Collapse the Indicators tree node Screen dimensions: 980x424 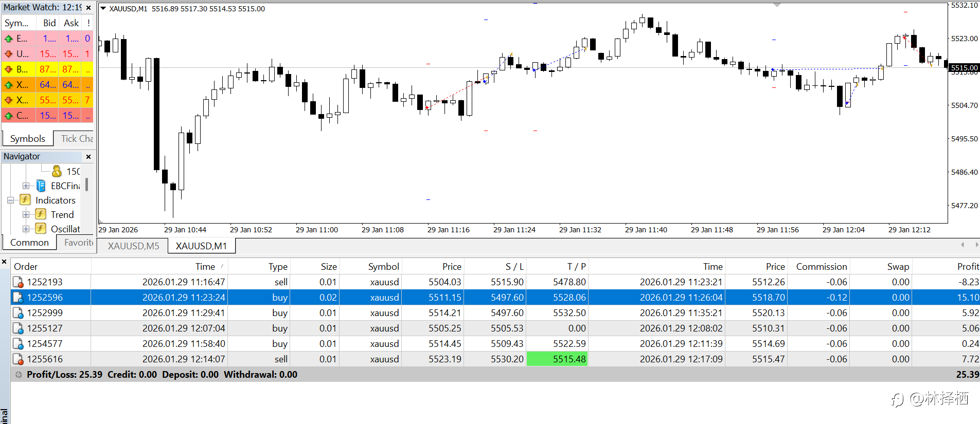pyautogui.click(x=10, y=200)
